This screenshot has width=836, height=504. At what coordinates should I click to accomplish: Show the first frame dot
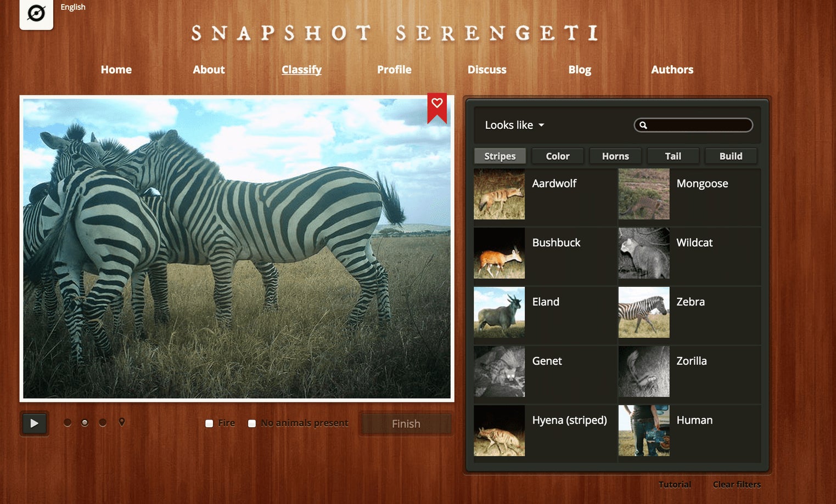coord(68,423)
